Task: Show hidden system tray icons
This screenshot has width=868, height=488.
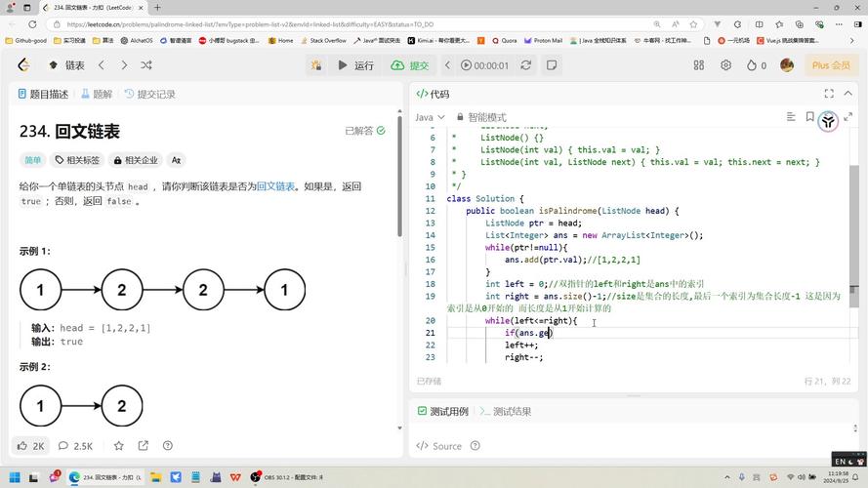Action: point(726,477)
